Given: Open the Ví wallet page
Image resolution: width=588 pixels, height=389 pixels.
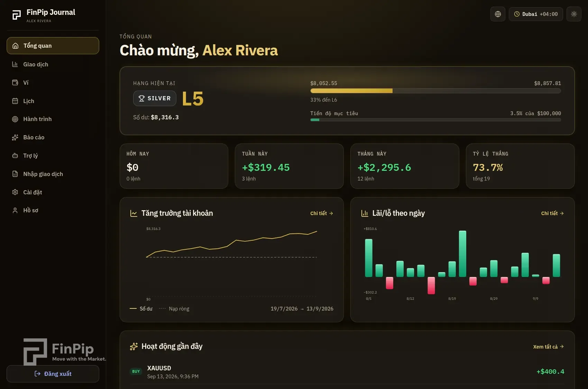Looking at the screenshot, I should tap(53, 83).
